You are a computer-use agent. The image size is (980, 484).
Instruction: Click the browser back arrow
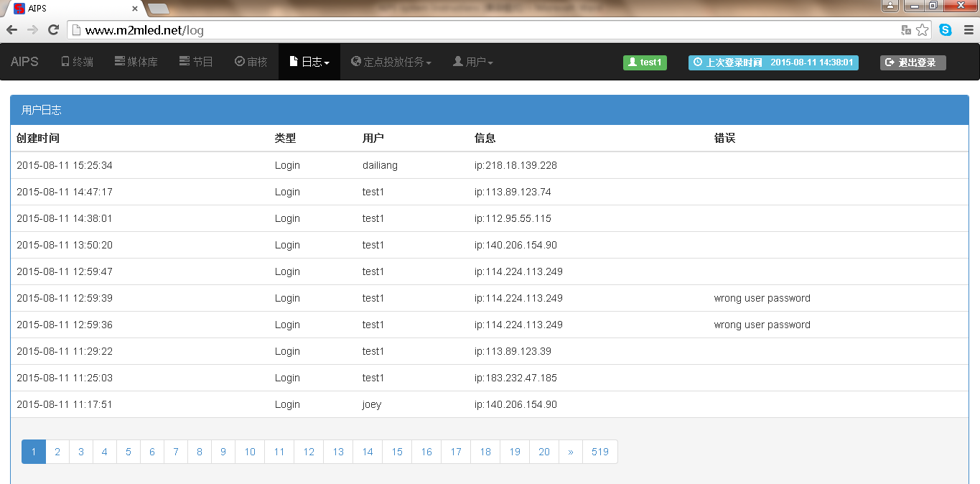point(12,30)
